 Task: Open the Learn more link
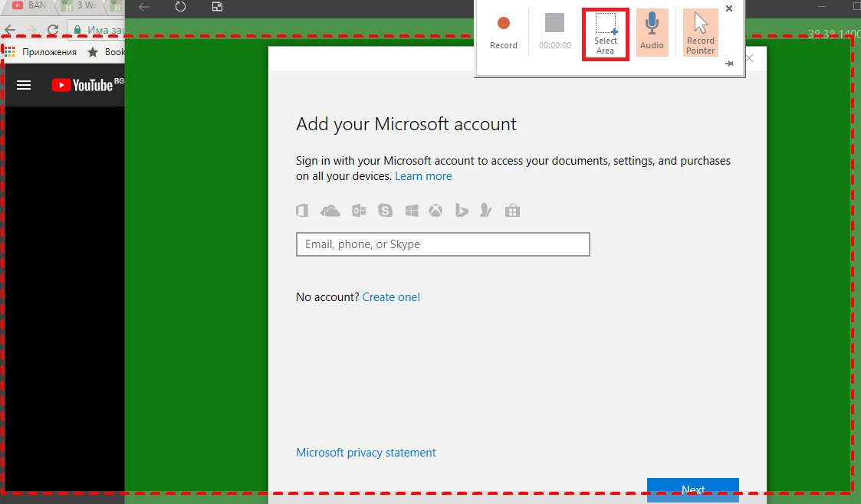422,176
